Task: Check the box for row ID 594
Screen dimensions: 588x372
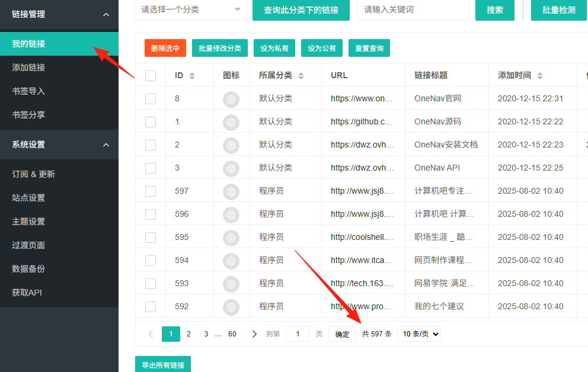Action: tap(151, 261)
